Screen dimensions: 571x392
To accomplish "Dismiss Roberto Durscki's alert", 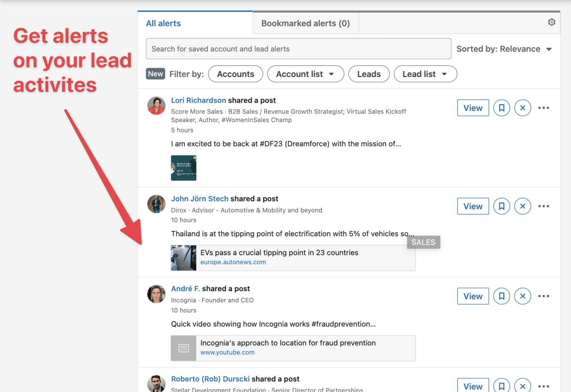I will 523,386.
